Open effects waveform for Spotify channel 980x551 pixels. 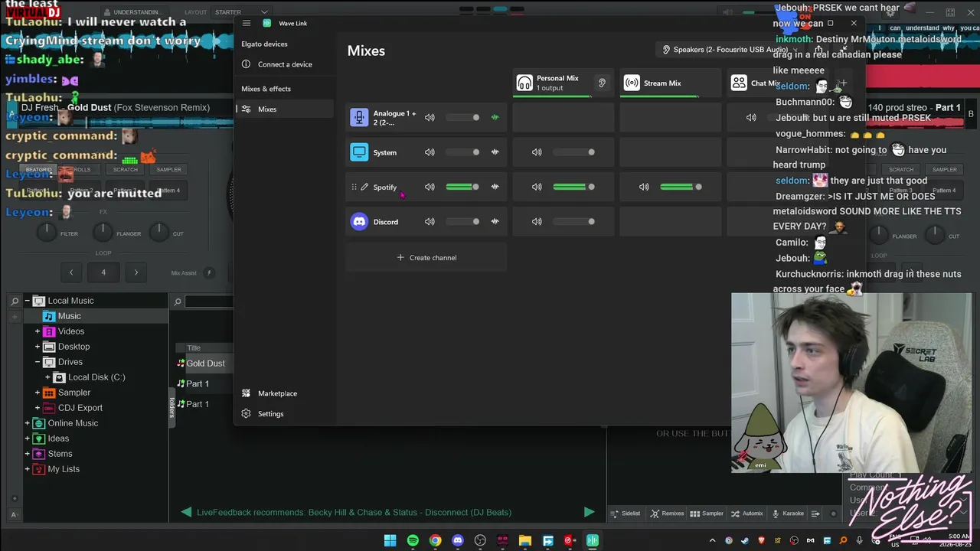tap(495, 187)
